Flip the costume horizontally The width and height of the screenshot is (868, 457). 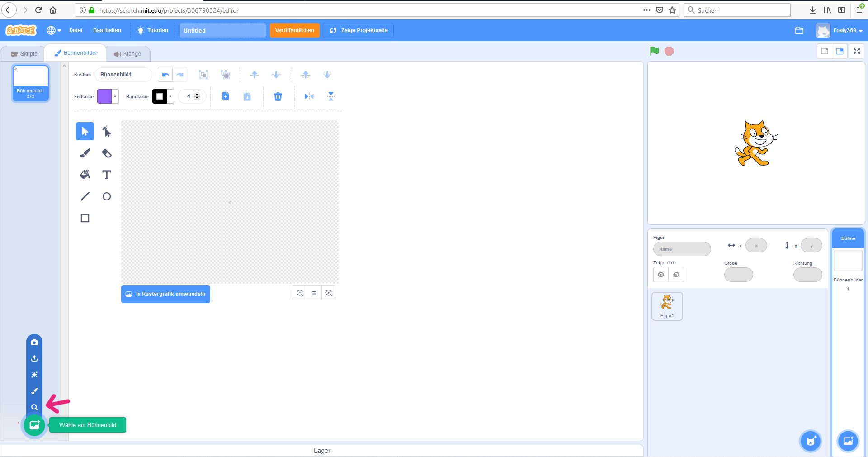click(309, 96)
